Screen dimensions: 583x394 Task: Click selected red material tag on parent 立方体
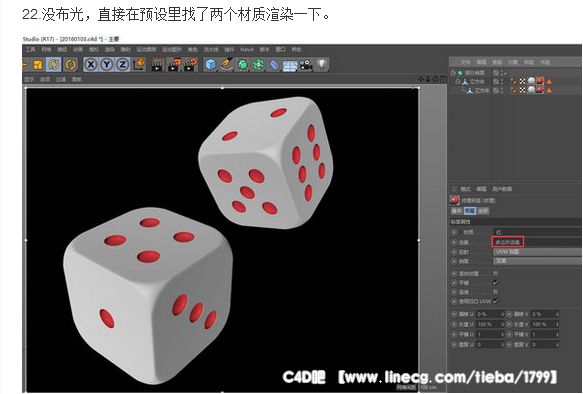[x=540, y=81]
